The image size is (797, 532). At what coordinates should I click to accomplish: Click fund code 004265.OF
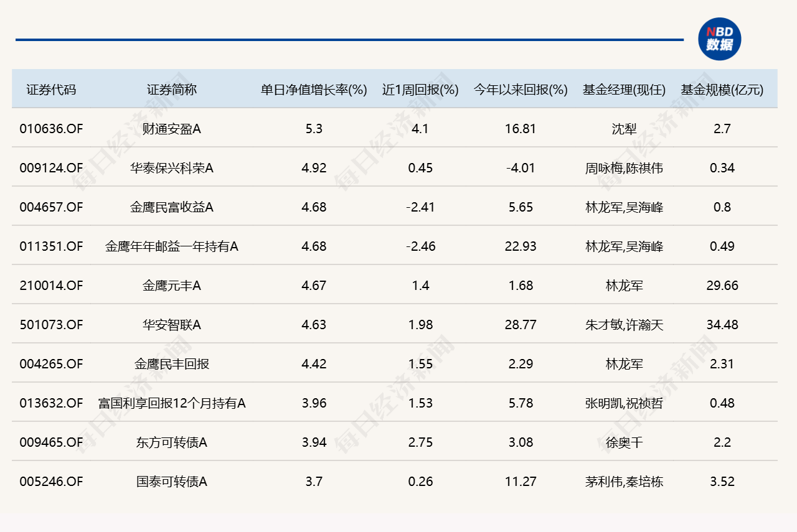click(51, 364)
